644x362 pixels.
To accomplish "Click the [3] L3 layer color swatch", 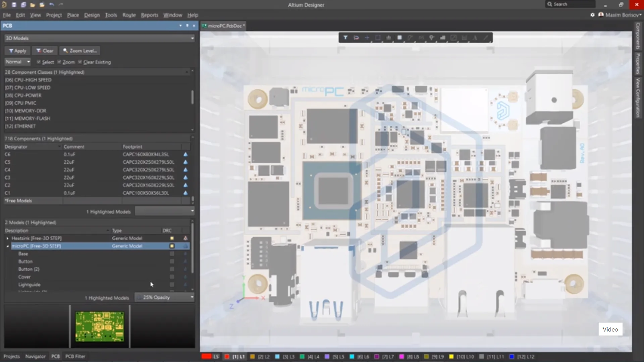I will click(x=277, y=357).
